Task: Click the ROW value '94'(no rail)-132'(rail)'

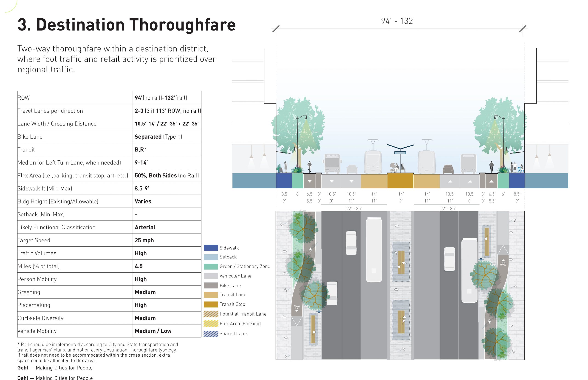Action: pos(161,98)
